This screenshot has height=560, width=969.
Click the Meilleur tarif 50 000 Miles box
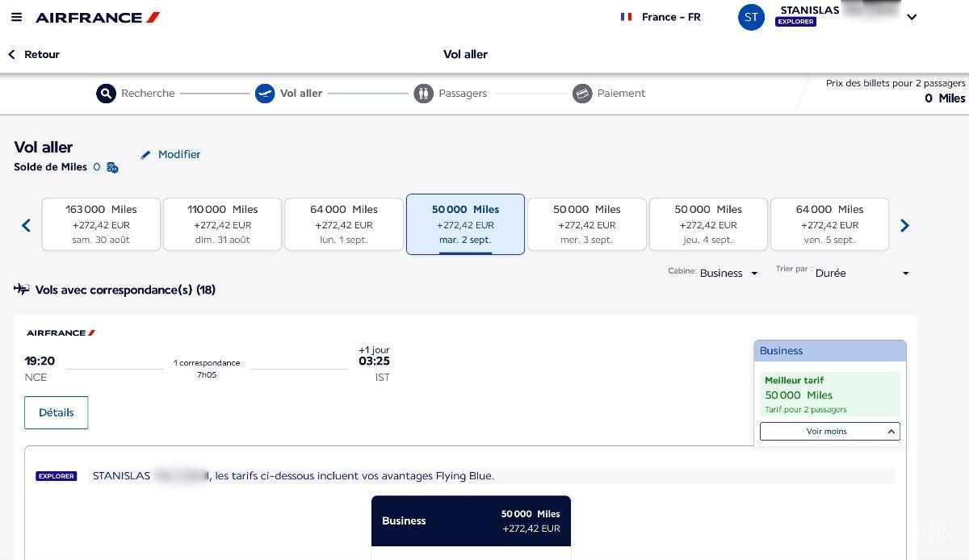coord(829,395)
